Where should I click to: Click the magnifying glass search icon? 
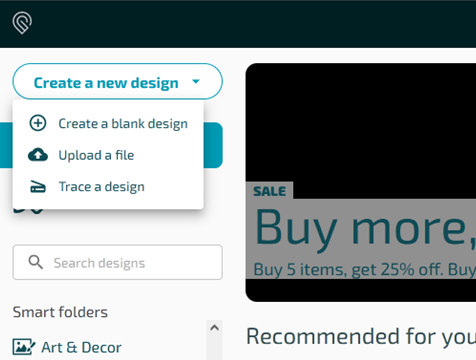click(35, 262)
